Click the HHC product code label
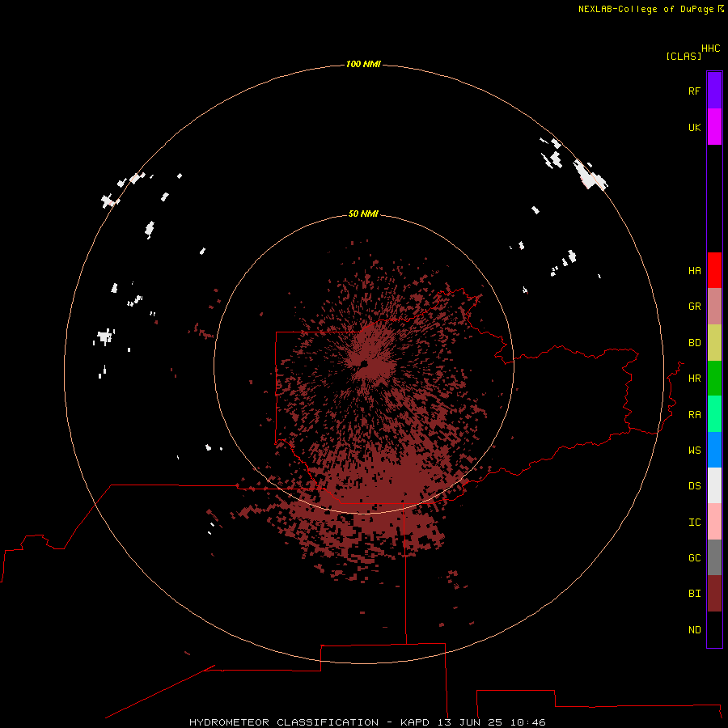This screenshot has height=728, width=728. click(x=710, y=49)
